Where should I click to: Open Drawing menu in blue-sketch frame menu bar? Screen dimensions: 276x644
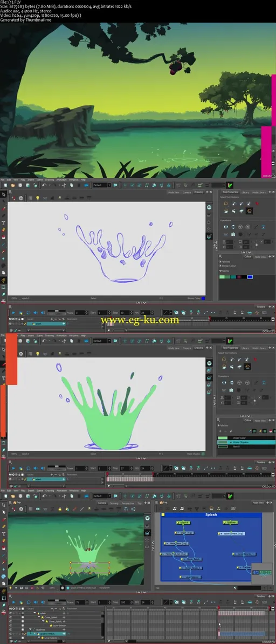(50, 180)
